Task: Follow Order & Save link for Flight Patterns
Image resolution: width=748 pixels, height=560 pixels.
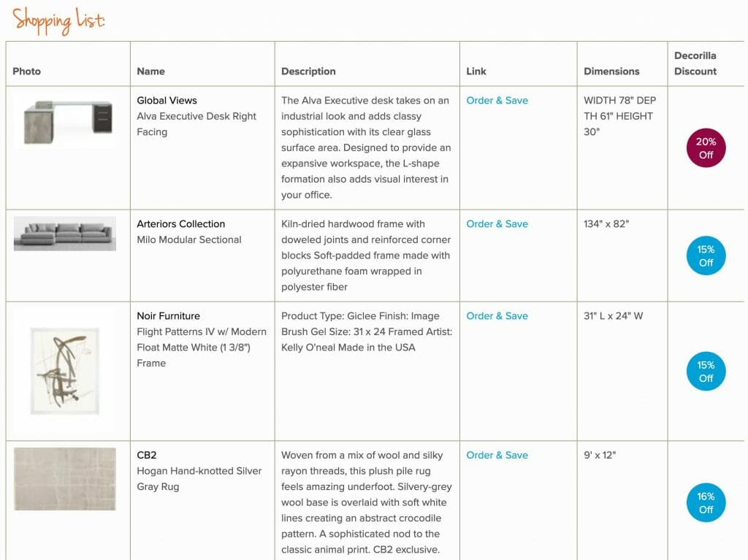Action: pyautogui.click(x=497, y=316)
